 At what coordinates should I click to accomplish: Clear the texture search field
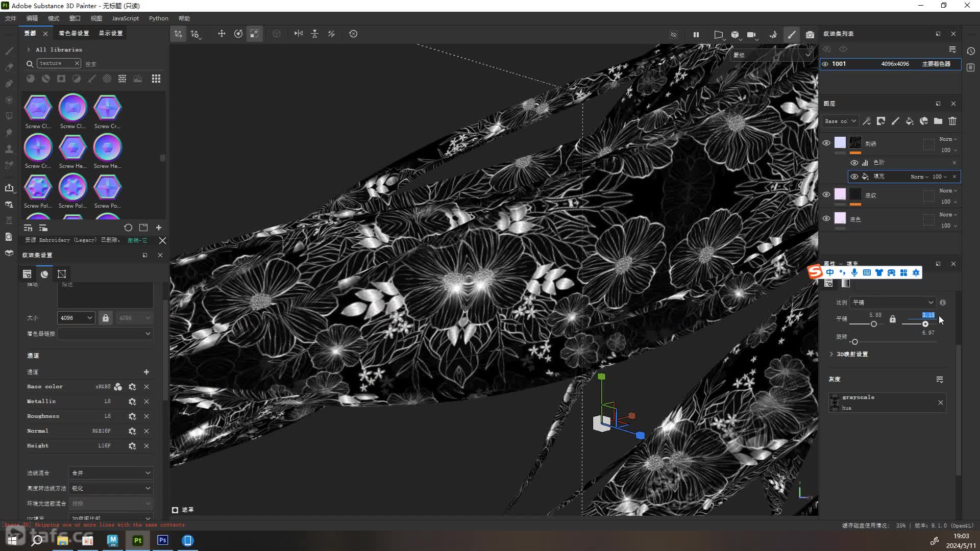[77, 63]
